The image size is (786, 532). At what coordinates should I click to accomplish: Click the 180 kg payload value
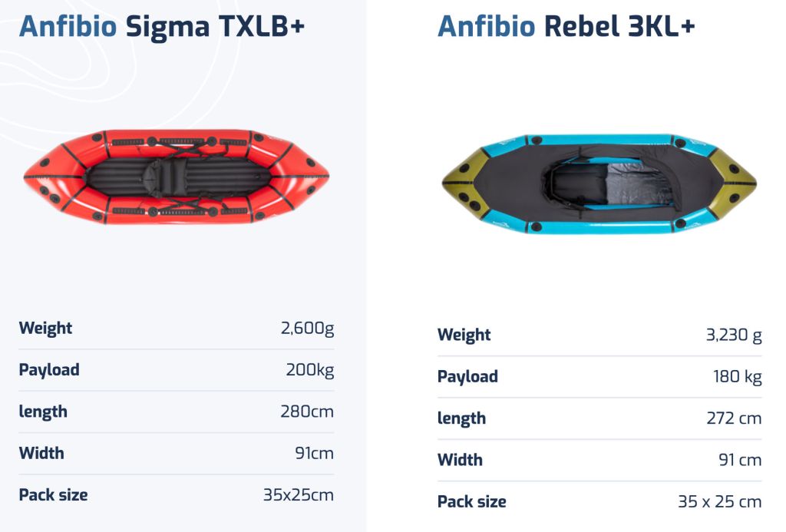[x=737, y=376]
